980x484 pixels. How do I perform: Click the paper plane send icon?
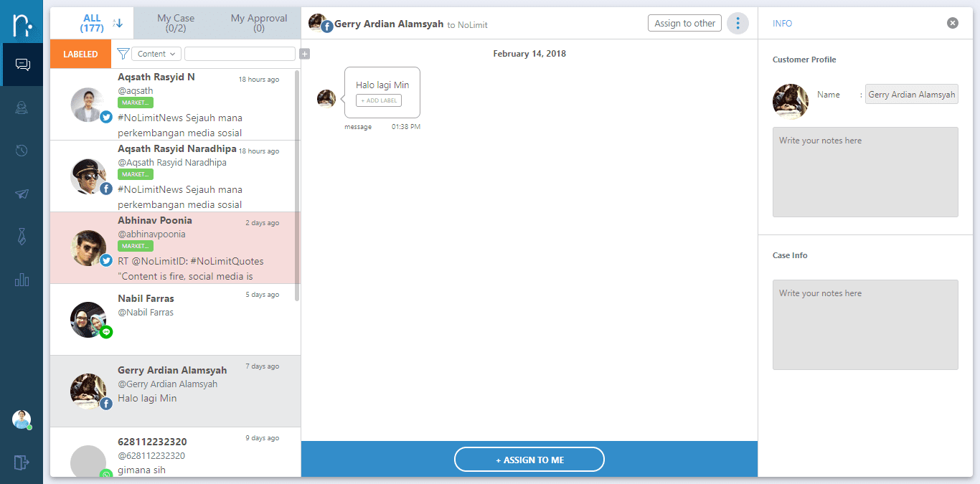(22, 194)
